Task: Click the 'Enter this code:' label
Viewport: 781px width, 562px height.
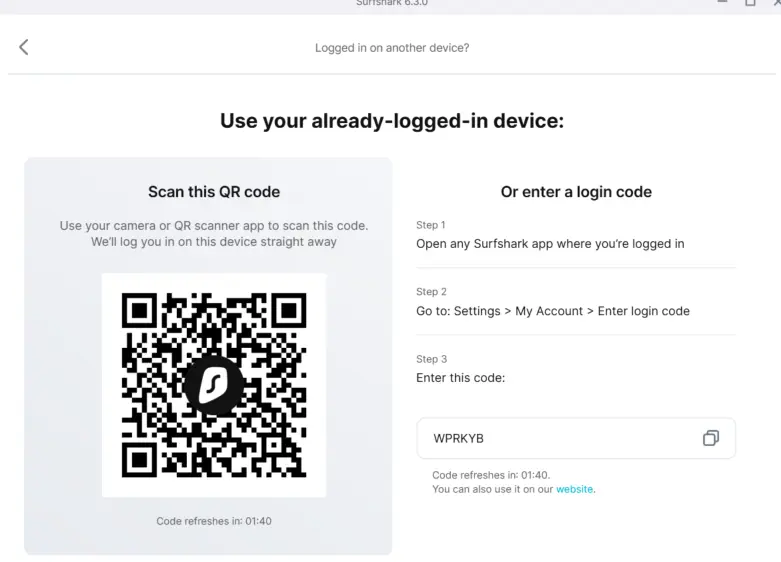Action: [461, 378]
